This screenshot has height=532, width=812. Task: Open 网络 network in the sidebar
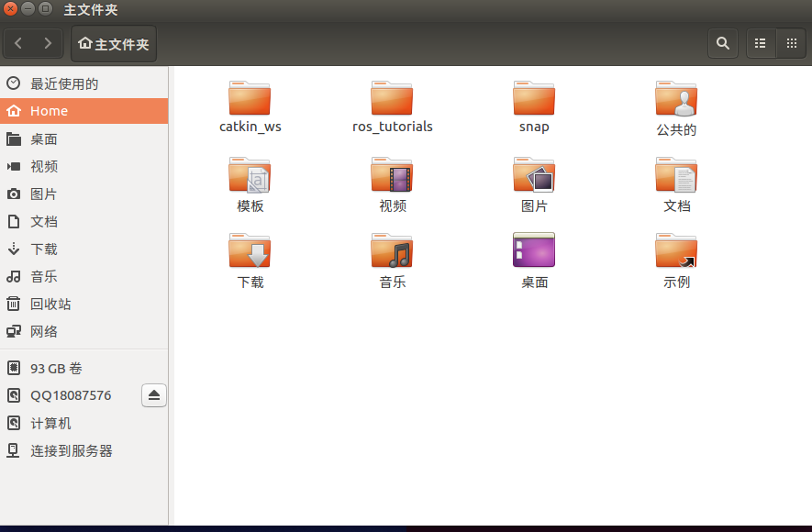[83, 331]
